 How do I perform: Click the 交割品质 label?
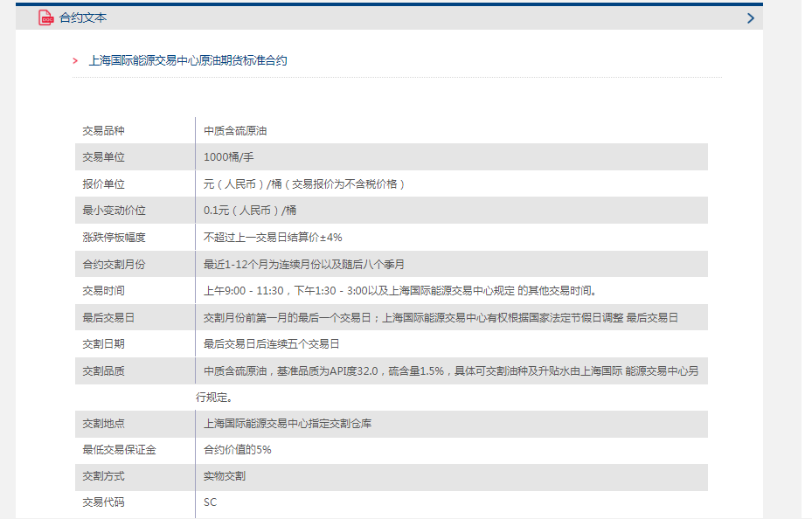(103, 371)
